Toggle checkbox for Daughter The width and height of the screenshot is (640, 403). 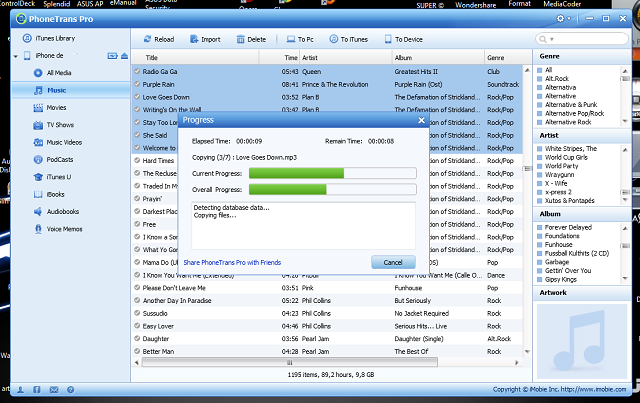coord(137,338)
